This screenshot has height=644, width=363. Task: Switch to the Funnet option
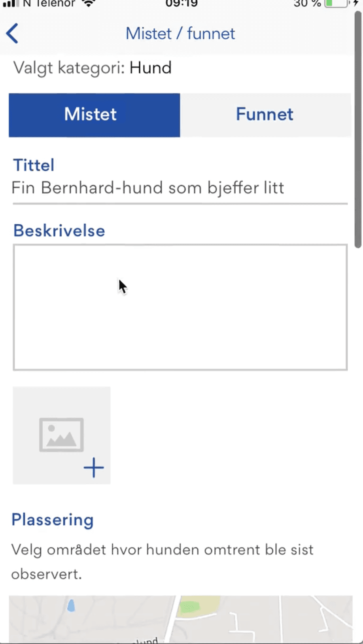(265, 115)
